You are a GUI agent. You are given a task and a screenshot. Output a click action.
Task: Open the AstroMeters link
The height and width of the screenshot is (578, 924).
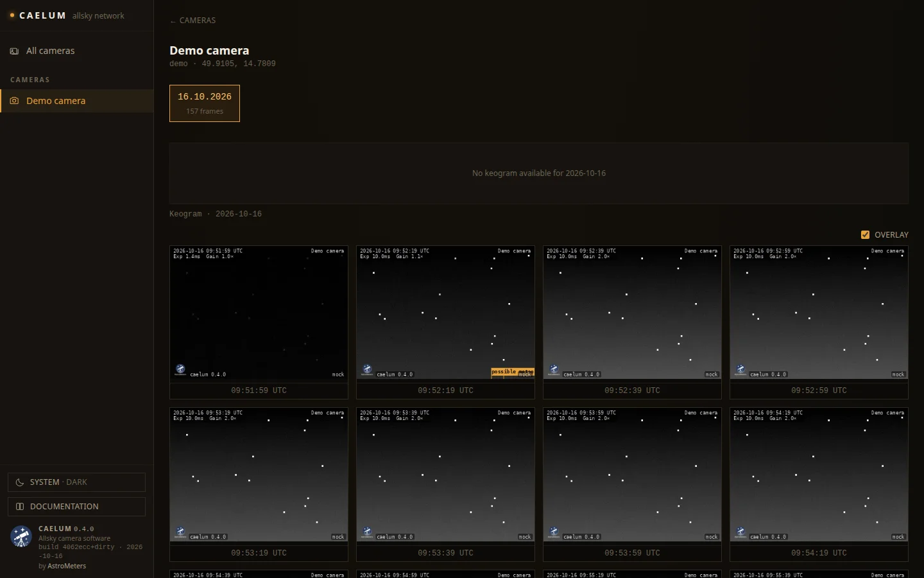point(67,566)
